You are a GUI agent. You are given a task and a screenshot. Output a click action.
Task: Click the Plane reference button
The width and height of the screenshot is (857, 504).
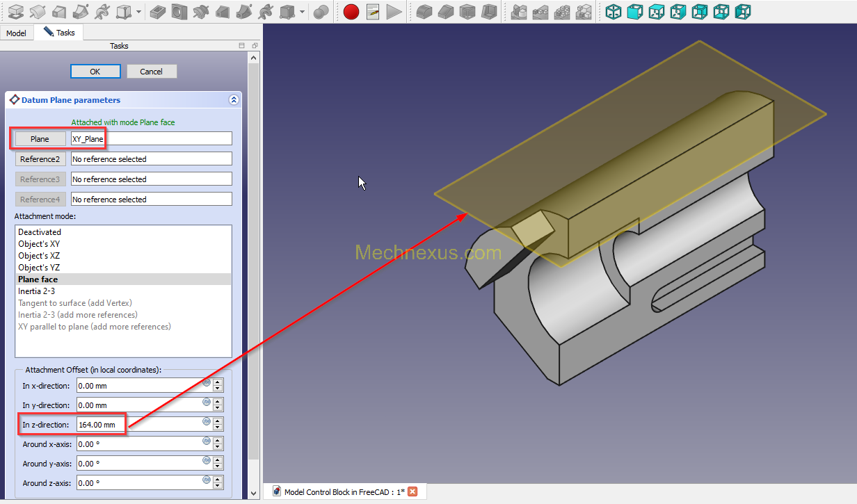(x=40, y=139)
